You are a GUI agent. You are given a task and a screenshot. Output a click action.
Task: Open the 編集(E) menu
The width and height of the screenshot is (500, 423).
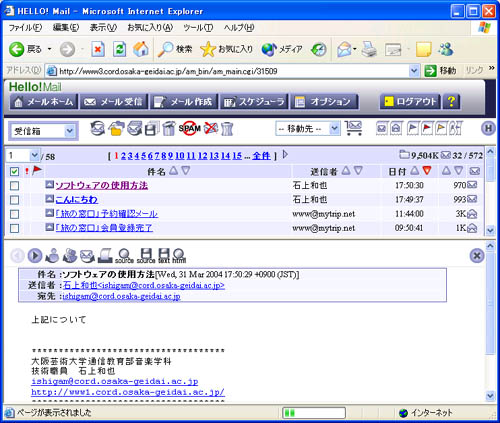click(66, 28)
